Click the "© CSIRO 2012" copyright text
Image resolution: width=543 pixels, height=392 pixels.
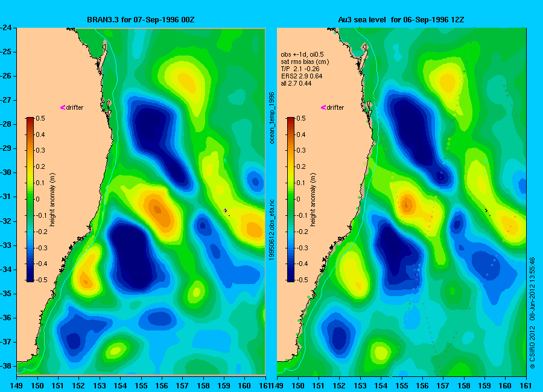[532, 347]
